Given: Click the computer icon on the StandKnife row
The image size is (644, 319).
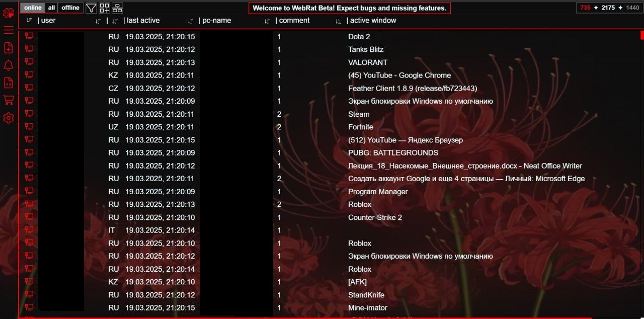Looking at the screenshot, I should coord(29,295).
